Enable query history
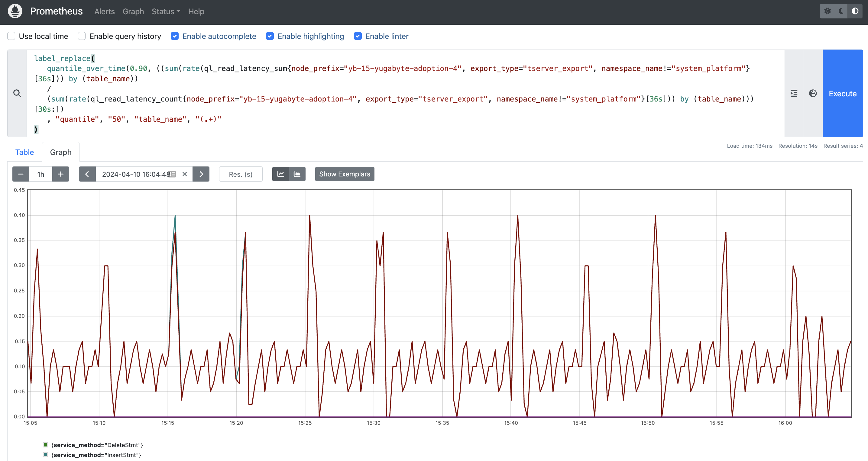Viewport: 868px width, 461px height. (82, 36)
